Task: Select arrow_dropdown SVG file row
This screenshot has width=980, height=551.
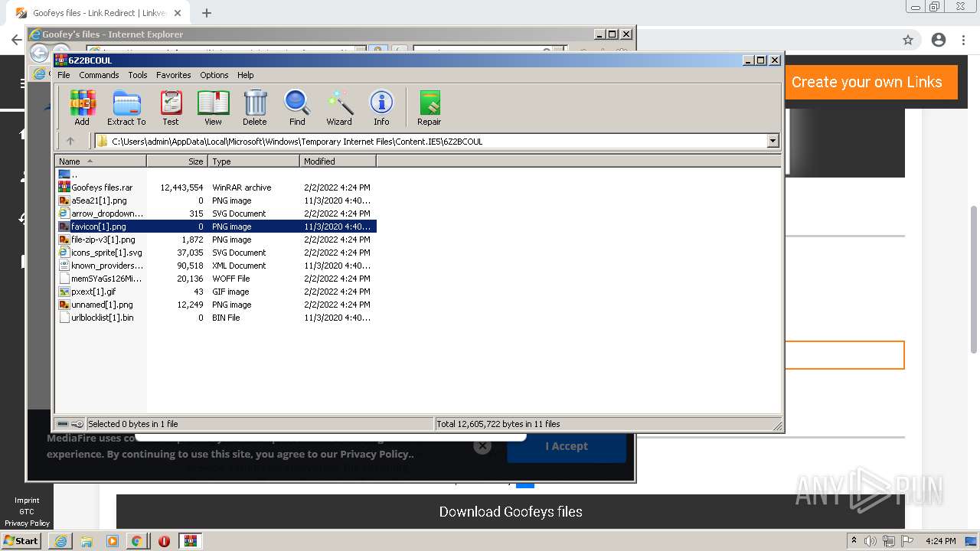Action: pos(216,214)
